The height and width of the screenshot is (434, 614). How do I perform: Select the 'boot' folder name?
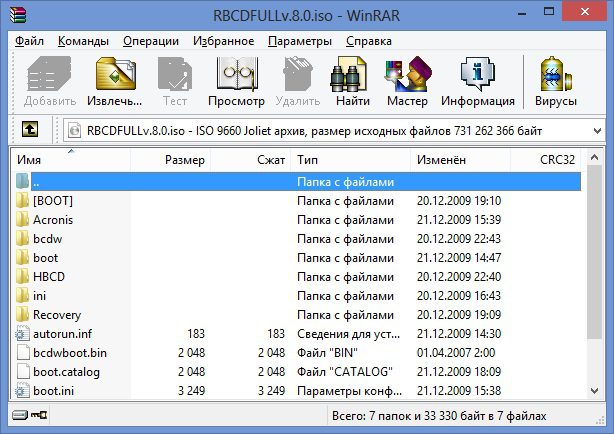click(45, 258)
